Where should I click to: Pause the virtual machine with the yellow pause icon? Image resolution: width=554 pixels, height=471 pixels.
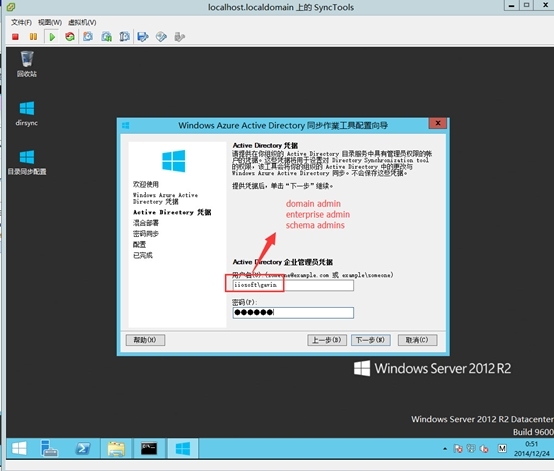[33, 37]
